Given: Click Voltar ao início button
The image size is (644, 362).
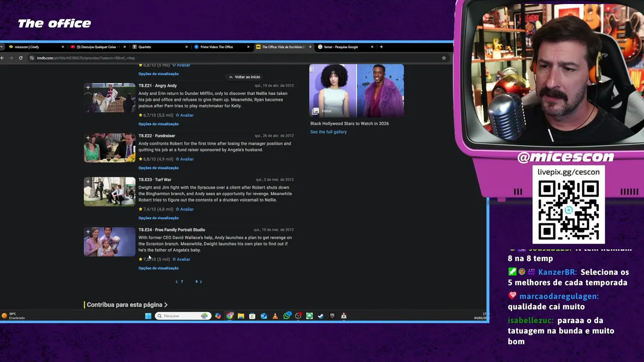Looking at the screenshot, I should [245, 77].
